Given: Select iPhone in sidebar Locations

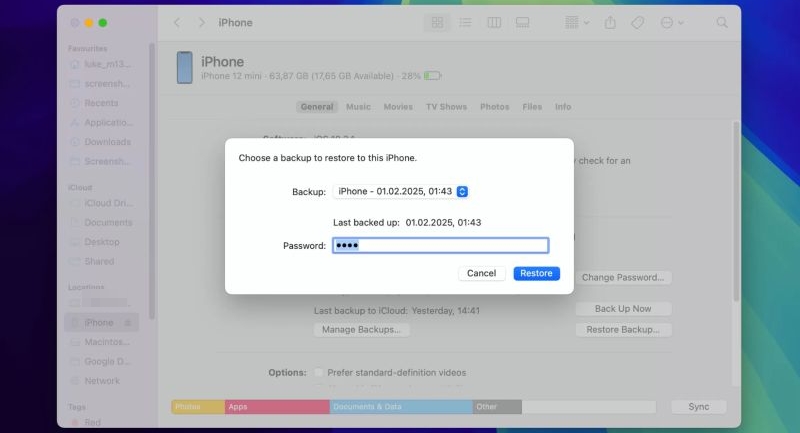Looking at the screenshot, I should pos(101,322).
